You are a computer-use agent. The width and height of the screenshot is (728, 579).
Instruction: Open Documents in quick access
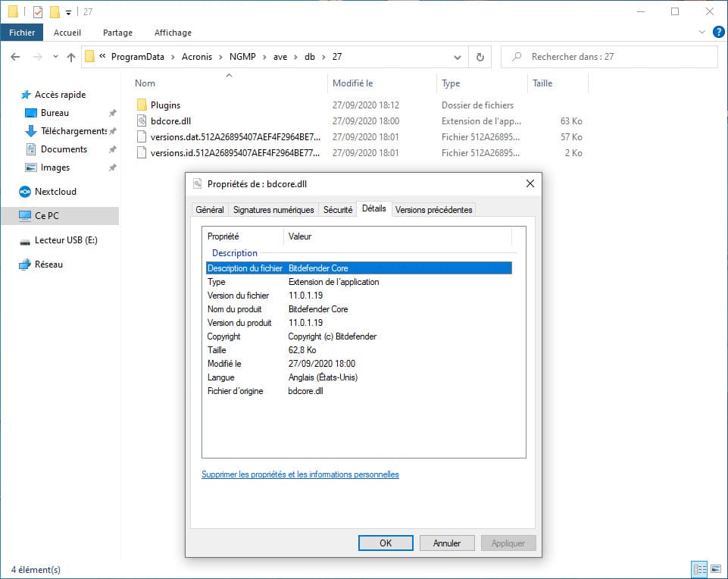coord(64,149)
